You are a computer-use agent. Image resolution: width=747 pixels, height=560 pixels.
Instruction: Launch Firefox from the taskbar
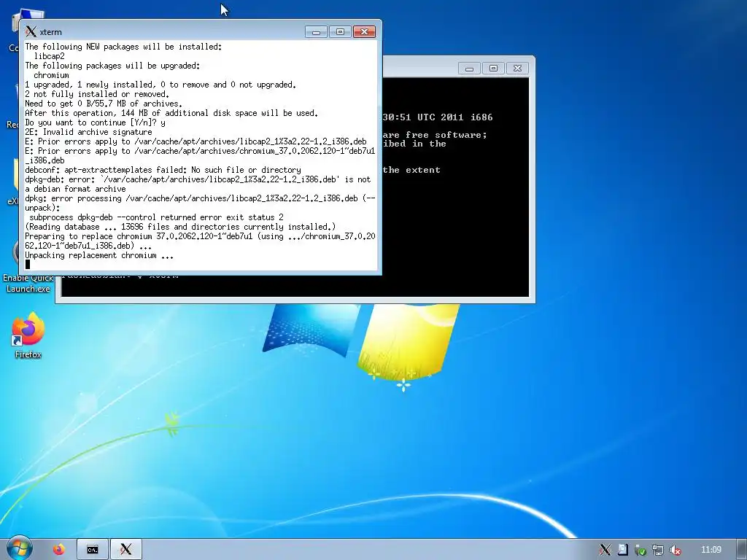pyautogui.click(x=59, y=550)
